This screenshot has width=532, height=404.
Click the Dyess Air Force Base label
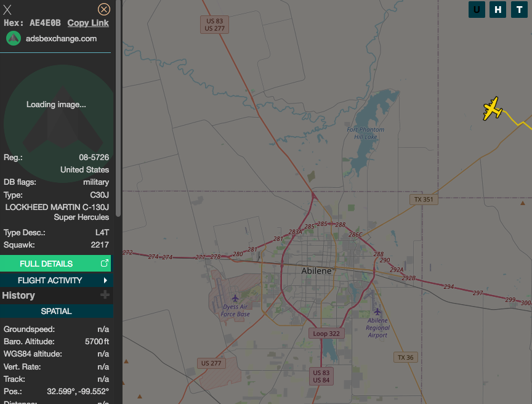click(235, 310)
